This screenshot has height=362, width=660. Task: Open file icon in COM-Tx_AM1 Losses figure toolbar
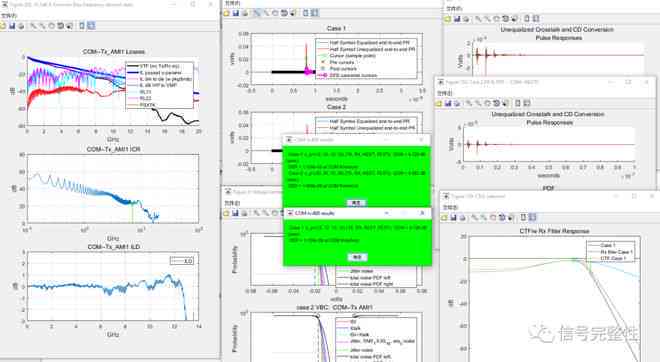point(3,26)
